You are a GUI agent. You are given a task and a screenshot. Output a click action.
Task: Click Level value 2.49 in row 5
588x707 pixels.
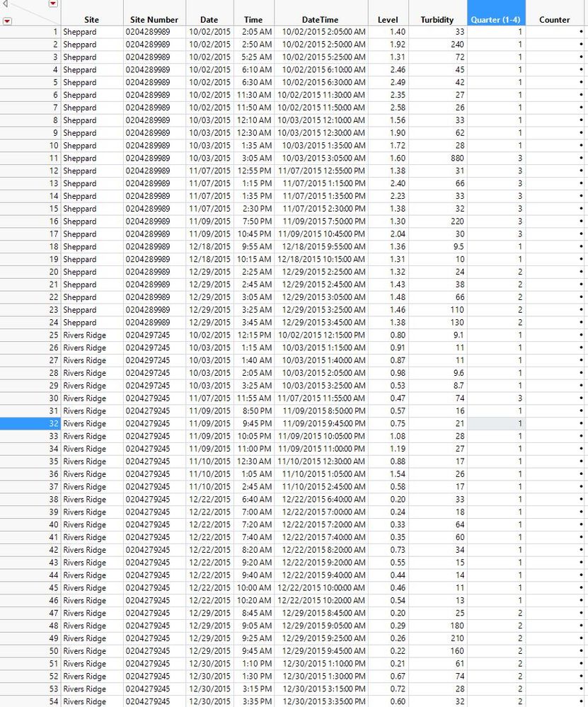(x=398, y=83)
